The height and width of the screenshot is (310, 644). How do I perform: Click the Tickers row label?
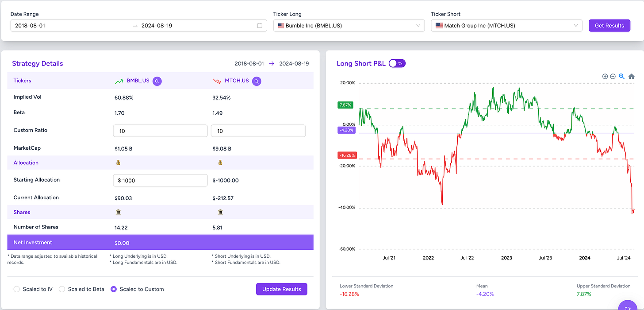tap(22, 81)
